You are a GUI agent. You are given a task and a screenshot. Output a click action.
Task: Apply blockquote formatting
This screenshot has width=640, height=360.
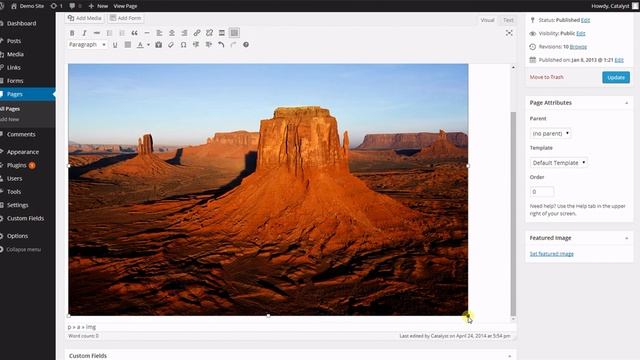[134, 33]
